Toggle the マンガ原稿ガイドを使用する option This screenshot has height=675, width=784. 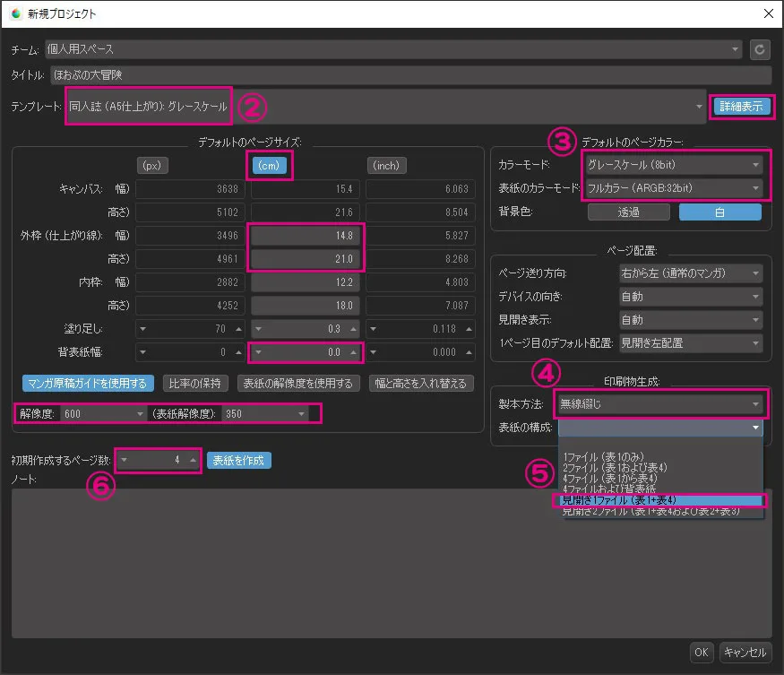pyautogui.click(x=88, y=384)
